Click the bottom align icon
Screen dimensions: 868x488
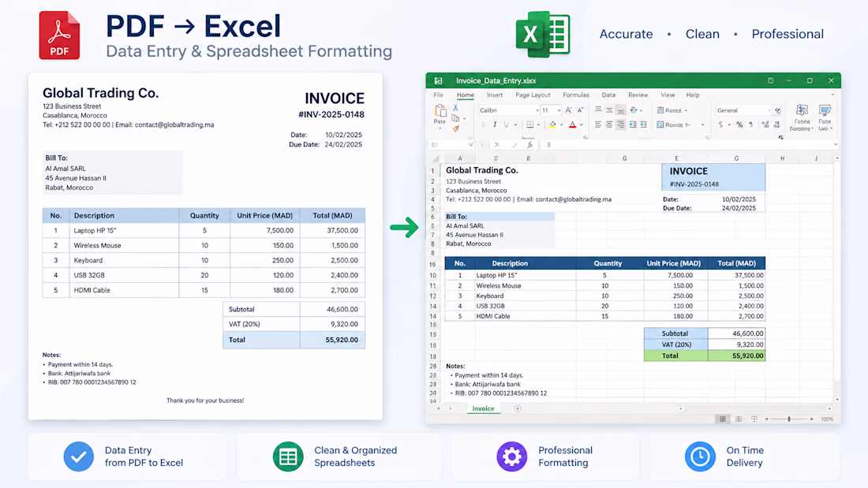tap(620, 110)
